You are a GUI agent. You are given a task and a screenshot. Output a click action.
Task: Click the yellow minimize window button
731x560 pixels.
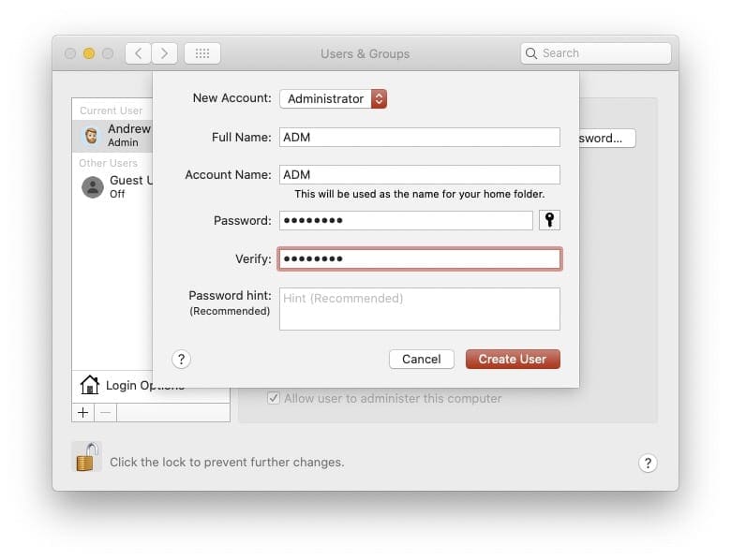click(x=89, y=53)
